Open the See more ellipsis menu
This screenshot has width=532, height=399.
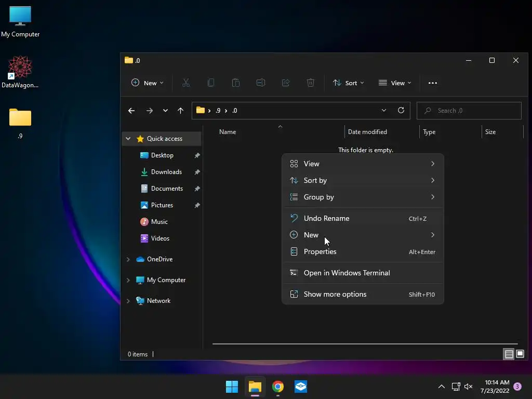pos(433,83)
